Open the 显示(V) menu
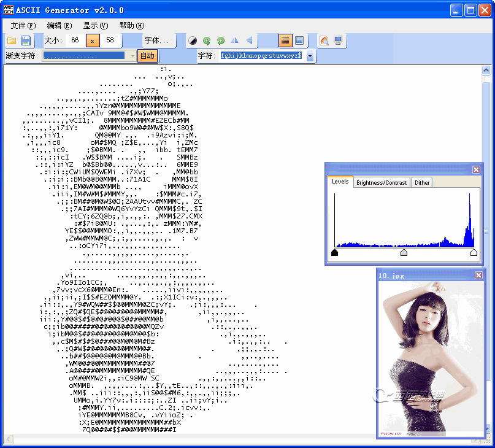The width and height of the screenshot is (495, 448). pos(96,26)
